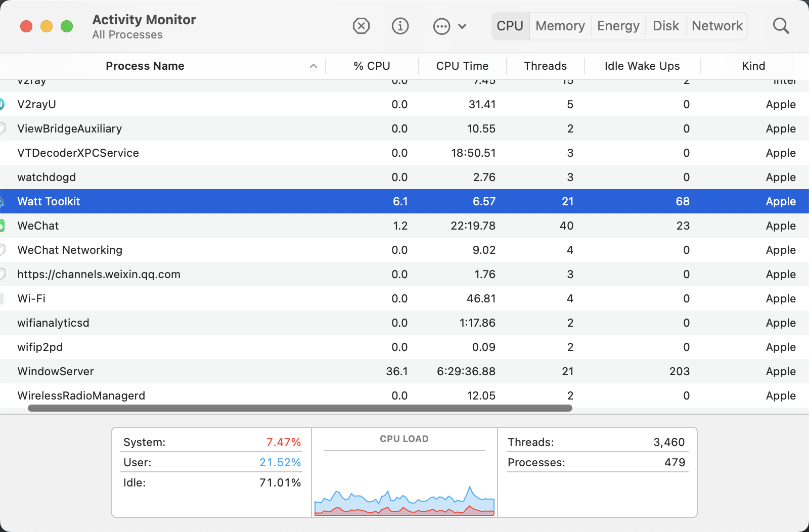Select the Wi-Fi process row
This screenshot has height=532, width=809.
[x=202, y=298]
